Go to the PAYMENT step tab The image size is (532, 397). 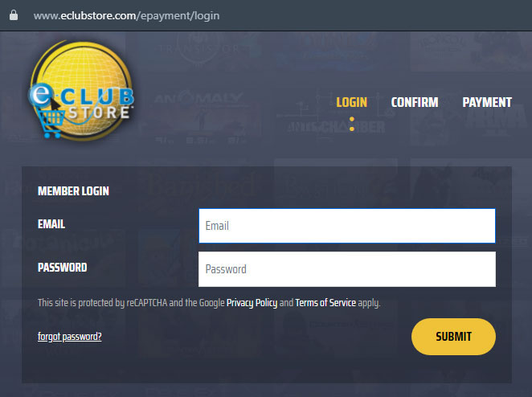tap(487, 102)
